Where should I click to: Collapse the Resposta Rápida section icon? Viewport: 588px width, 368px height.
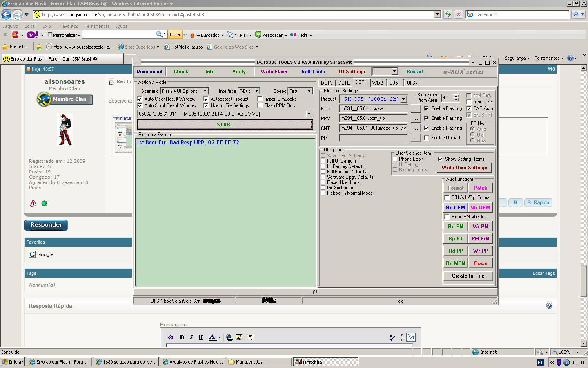[549, 306]
